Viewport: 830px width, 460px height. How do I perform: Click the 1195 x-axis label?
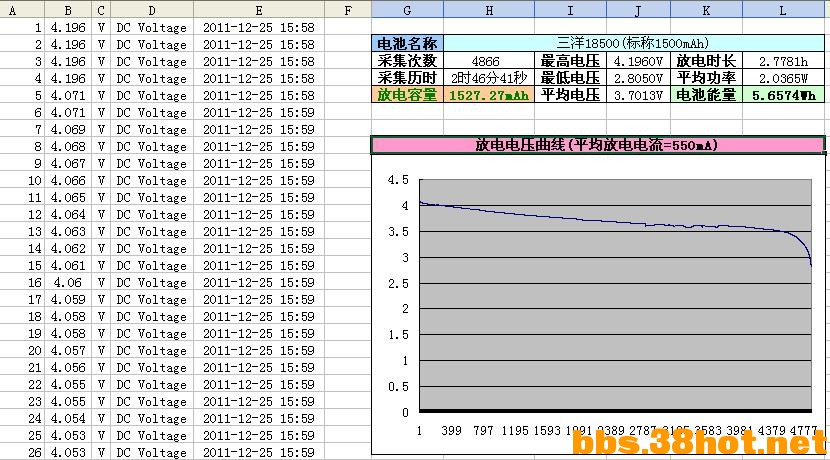(515, 431)
